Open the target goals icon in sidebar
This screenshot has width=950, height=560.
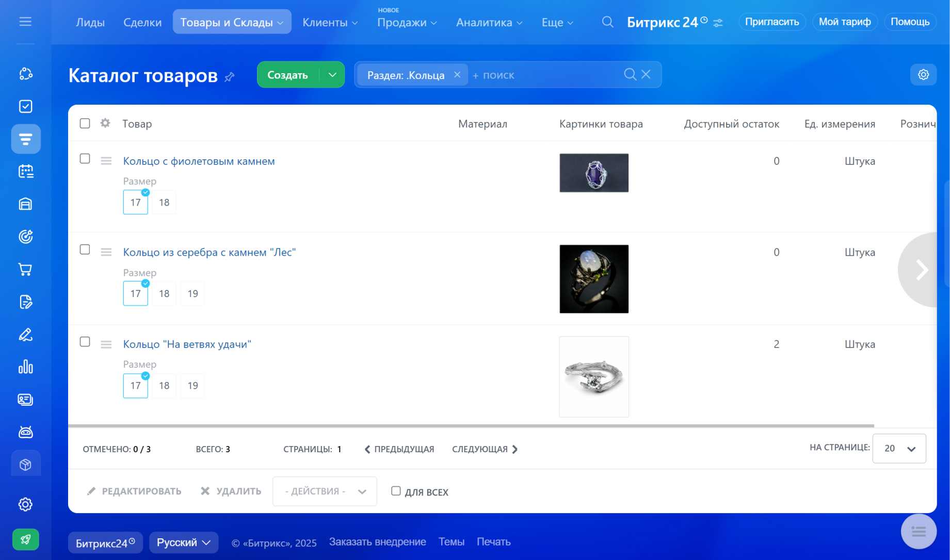click(25, 237)
